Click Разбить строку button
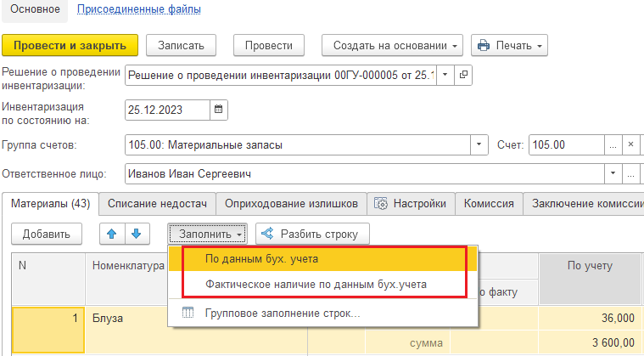The width and height of the screenshot is (644, 356). pyautogui.click(x=312, y=234)
